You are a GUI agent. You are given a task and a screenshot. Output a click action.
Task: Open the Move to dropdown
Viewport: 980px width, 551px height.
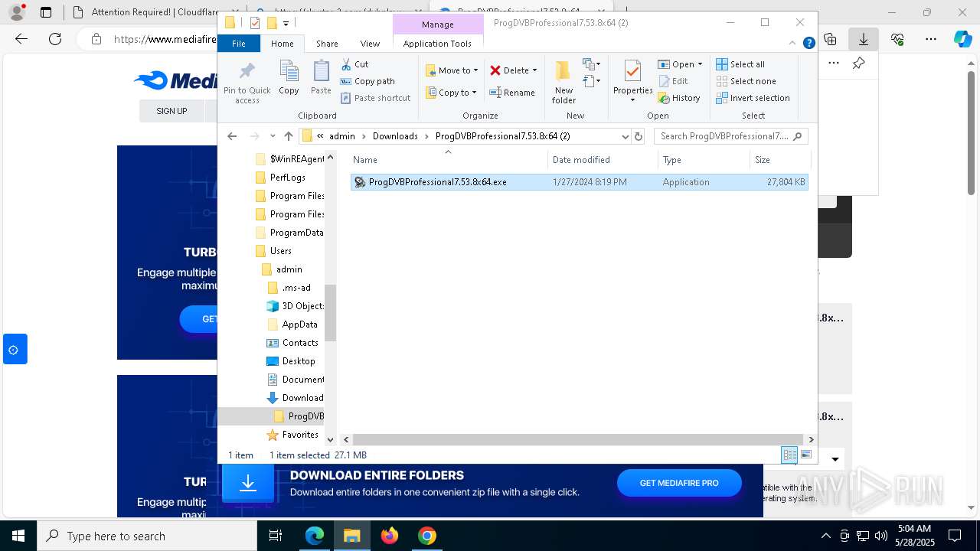[452, 70]
